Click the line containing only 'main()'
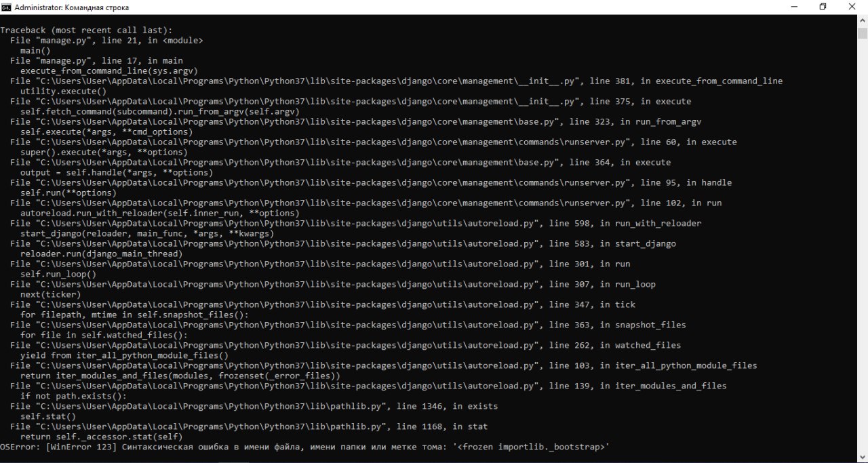The width and height of the screenshot is (868, 463). (x=35, y=51)
